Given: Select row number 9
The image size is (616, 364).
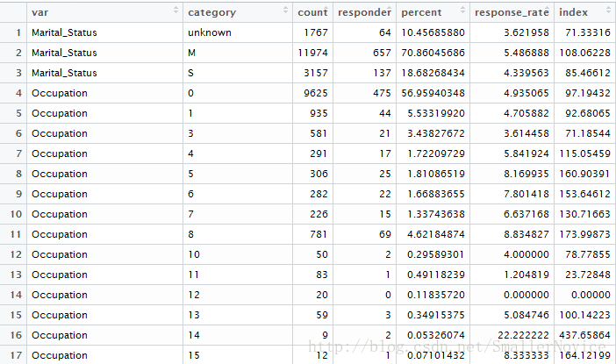Looking at the screenshot, I should (x=18, y=194).
